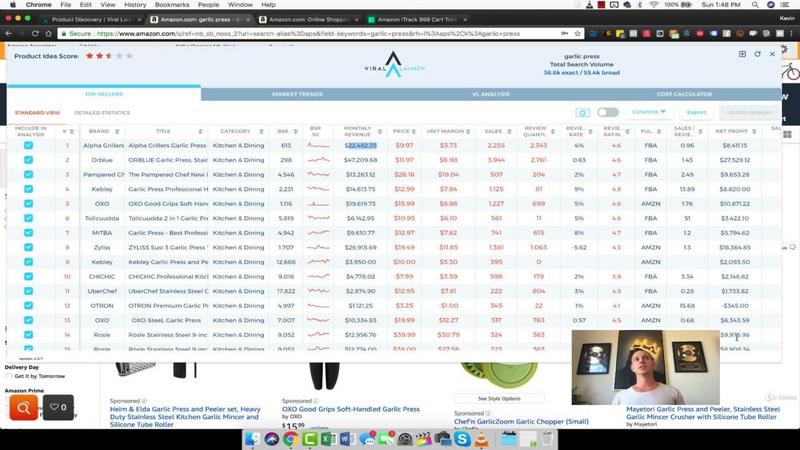This screenshot has height=450, width=800.
Task: Open Camtasia from the dock
Action: pos(309,439)
